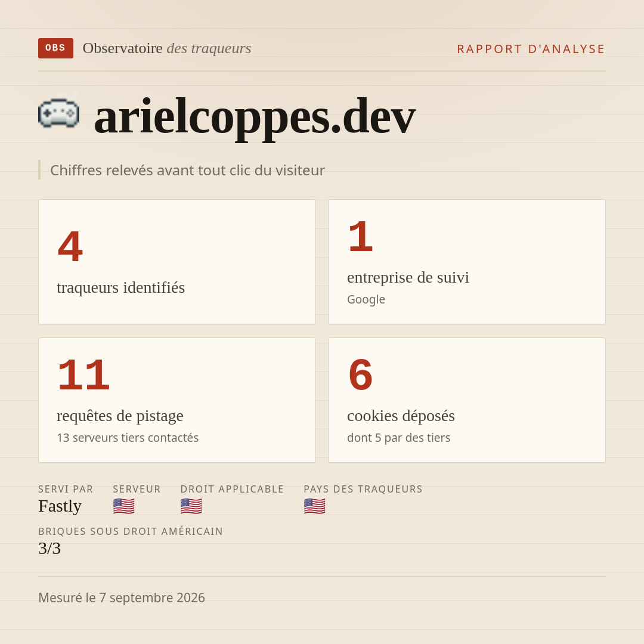Click the US flag under Serveur

123,506
